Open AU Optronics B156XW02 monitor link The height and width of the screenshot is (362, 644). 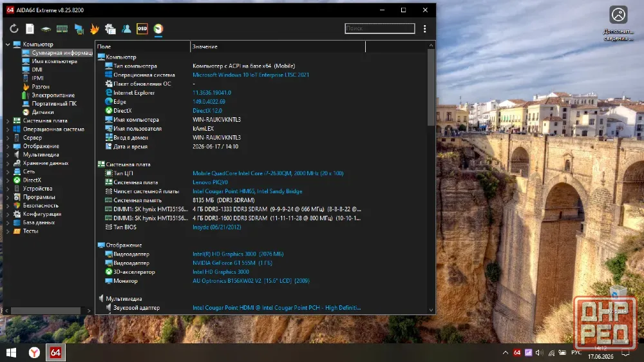click(251, 281)
